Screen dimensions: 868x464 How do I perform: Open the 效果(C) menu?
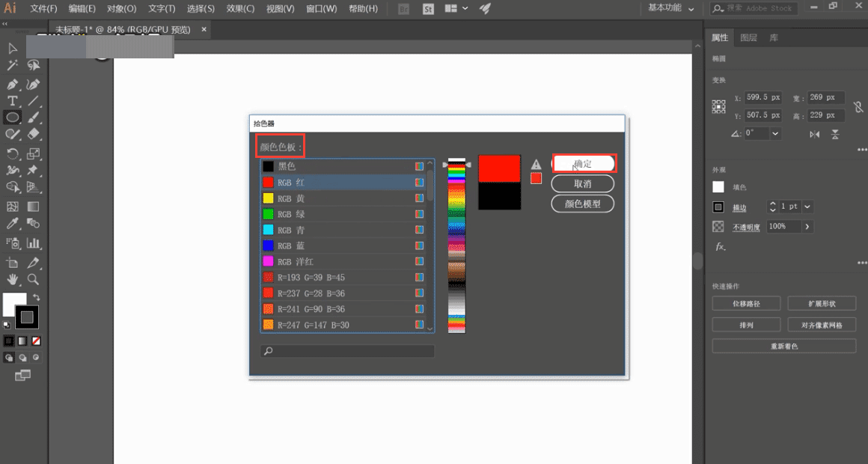240,9
